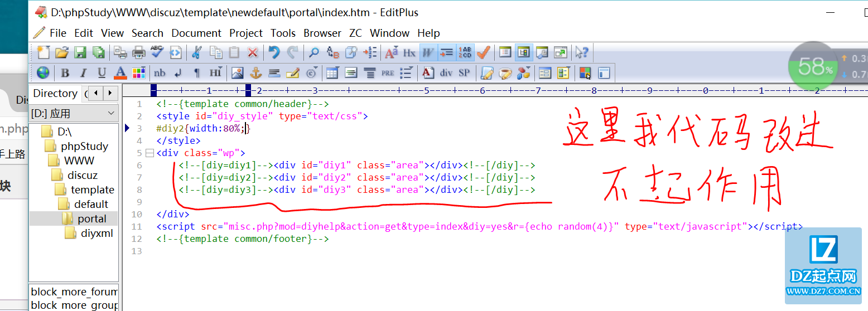Select the portal folder
This screenshot has width=868, height=311.
point(92,218)
